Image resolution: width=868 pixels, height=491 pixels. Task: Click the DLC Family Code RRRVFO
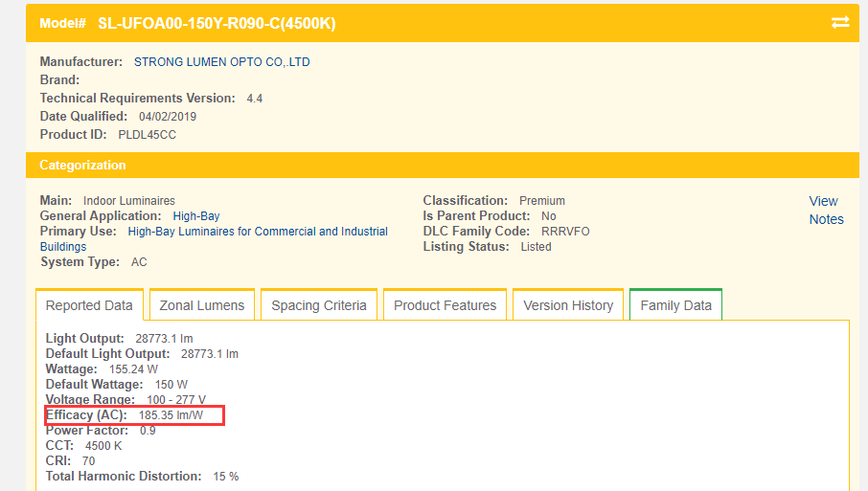tap(565, 232)
